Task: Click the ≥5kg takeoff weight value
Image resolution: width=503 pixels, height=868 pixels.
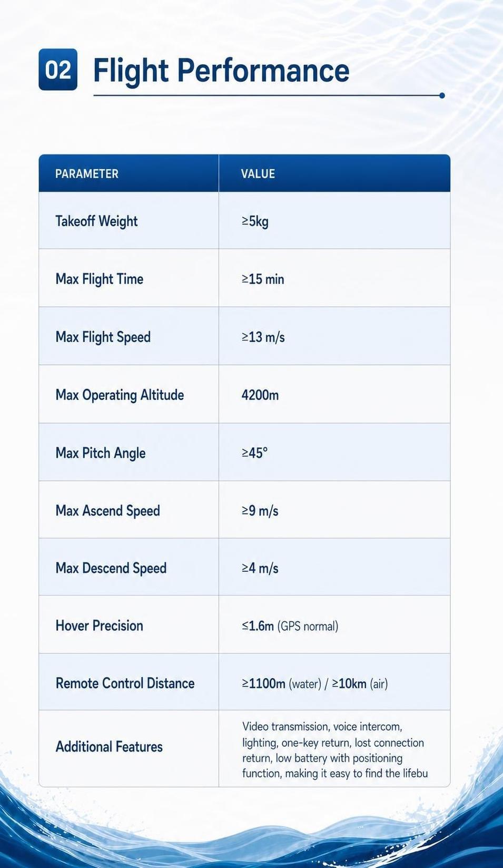Action: [255, 221]
